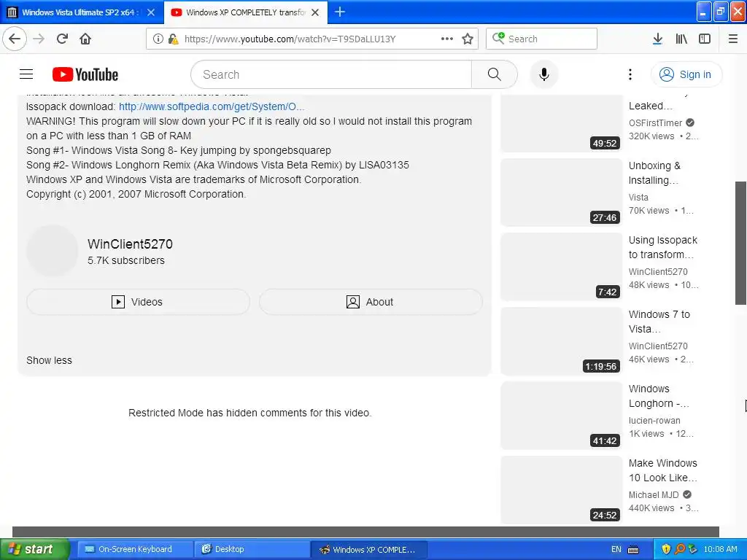747x560 pixels.
Task: Click lucien-rowan channel name
Action: tap(654, 421)
